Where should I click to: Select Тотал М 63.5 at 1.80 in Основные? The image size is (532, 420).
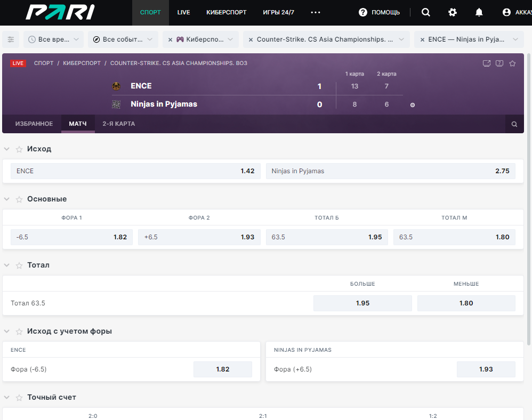454,237
